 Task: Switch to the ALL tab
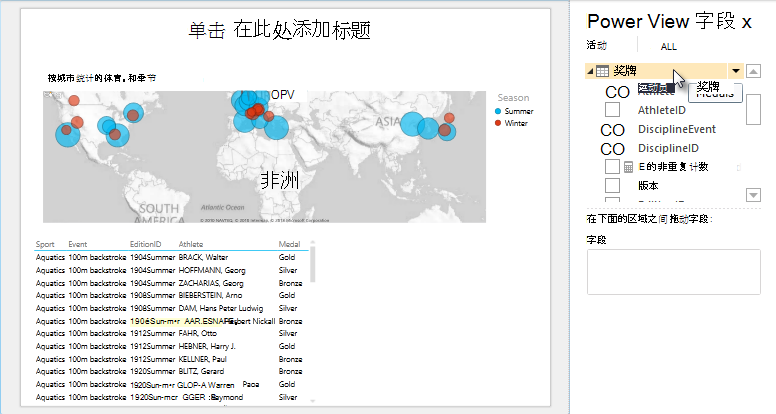[x=668, y=46]
